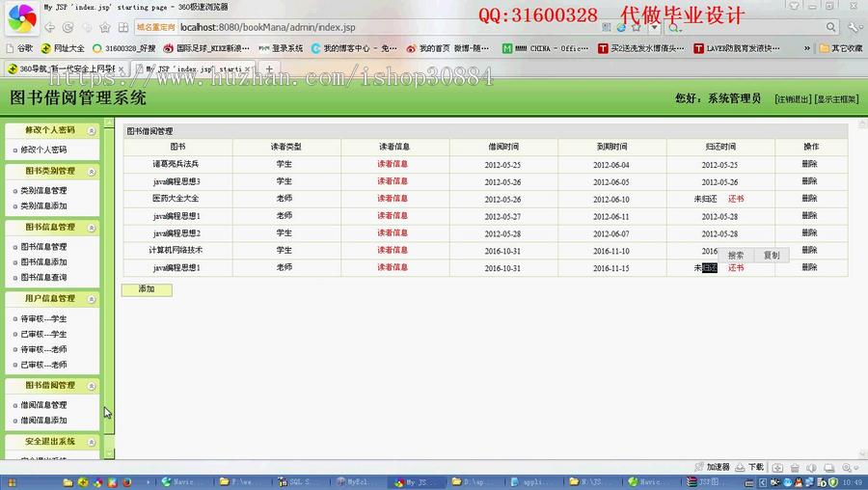Image resolution: width=868 pixels, height=490 pixels.
Task: Collapse the 图书借阅管理 sidebar section
Action: click(92, 386)
